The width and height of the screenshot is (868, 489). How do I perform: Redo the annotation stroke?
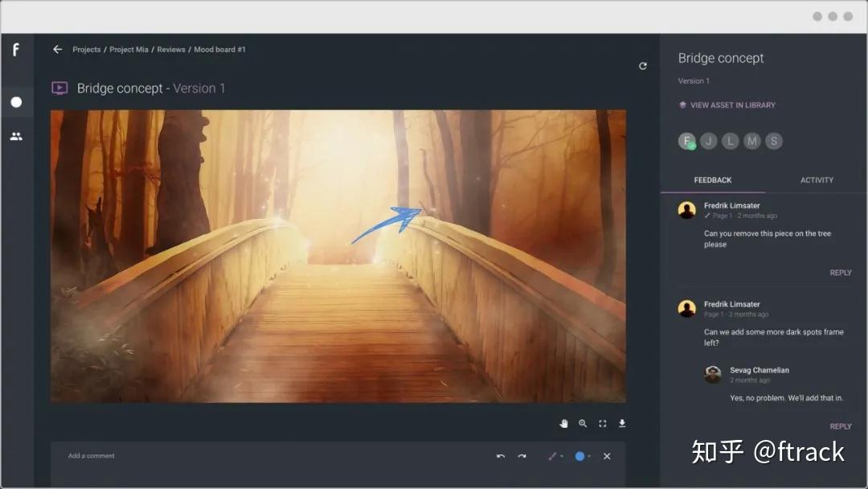click(x=522, y=455)
